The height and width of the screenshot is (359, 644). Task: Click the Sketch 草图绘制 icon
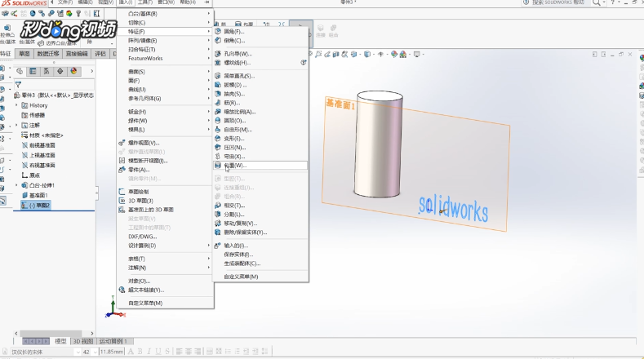click(122, 192)
